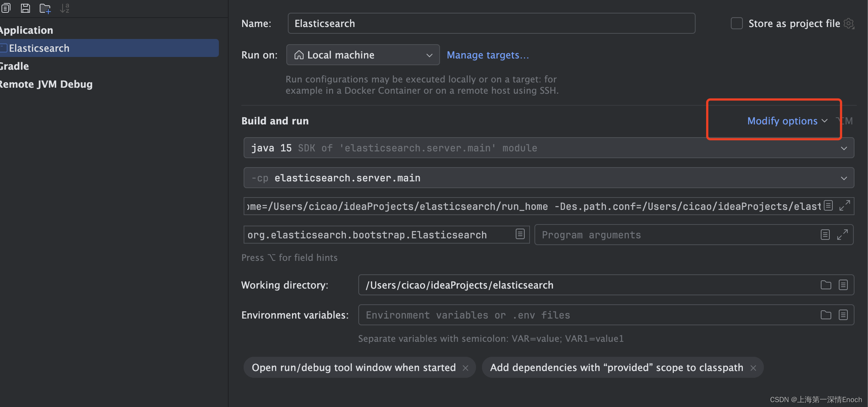Browse for working directory folder
Screen dimensions: 868x407
(x=826, y=285)
